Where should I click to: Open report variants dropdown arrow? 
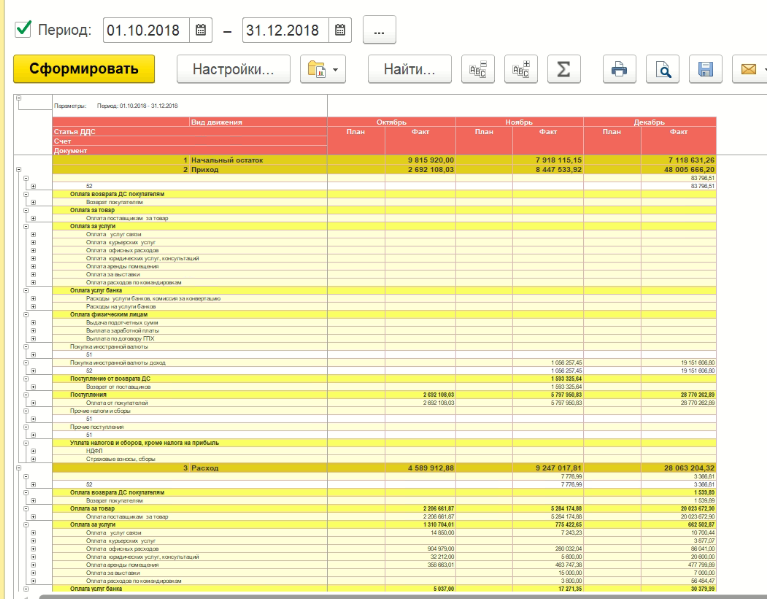(334, 70)
